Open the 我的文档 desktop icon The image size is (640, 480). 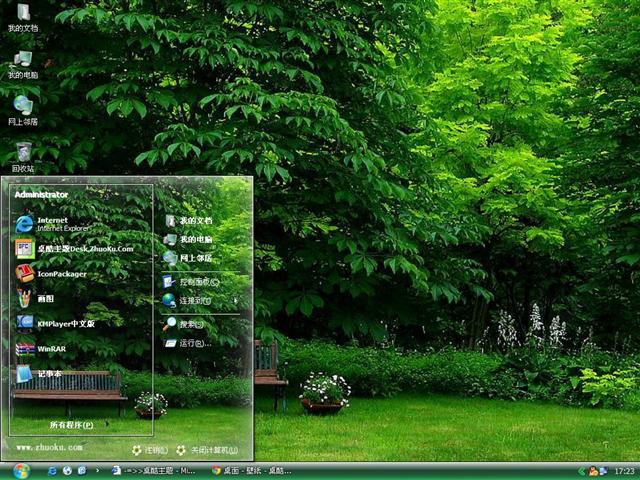coord(23,17)
